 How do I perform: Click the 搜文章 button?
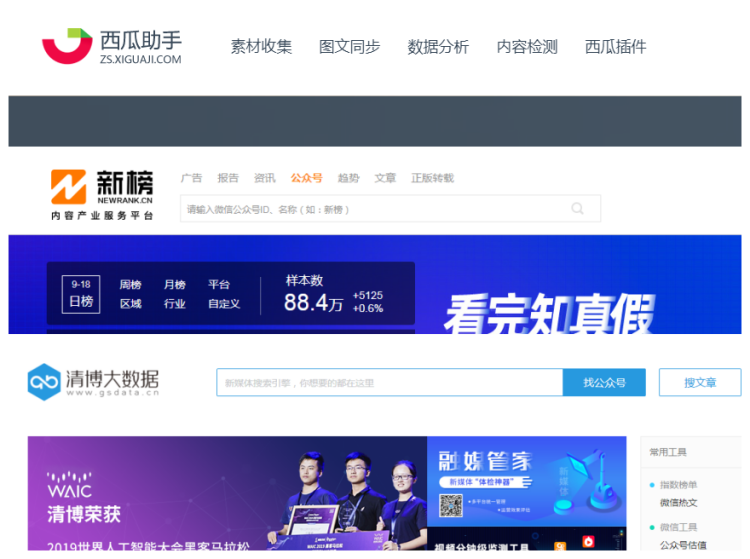pos(699,383)
